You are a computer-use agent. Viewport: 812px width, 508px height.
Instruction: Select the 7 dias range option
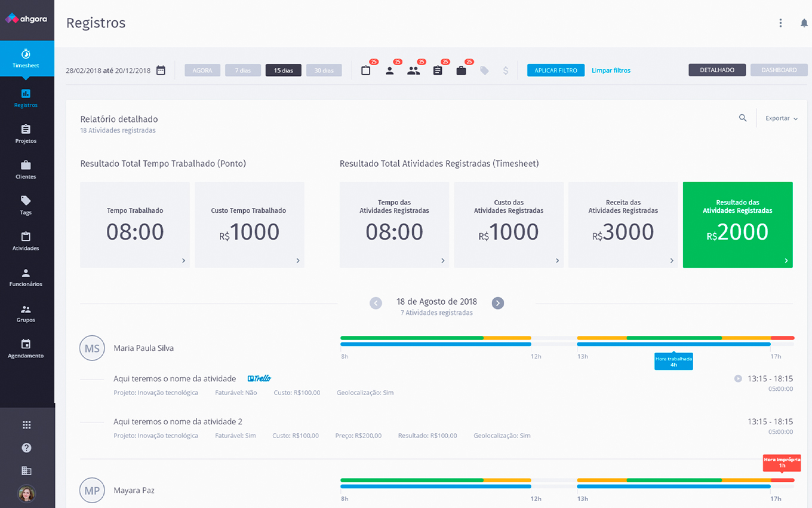coord(243,71)
